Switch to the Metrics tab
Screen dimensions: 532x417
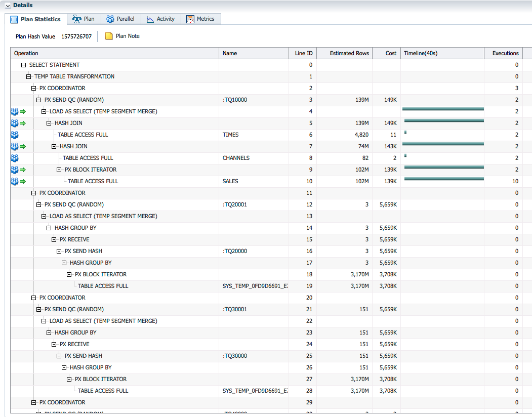click(x=200, y=19)
